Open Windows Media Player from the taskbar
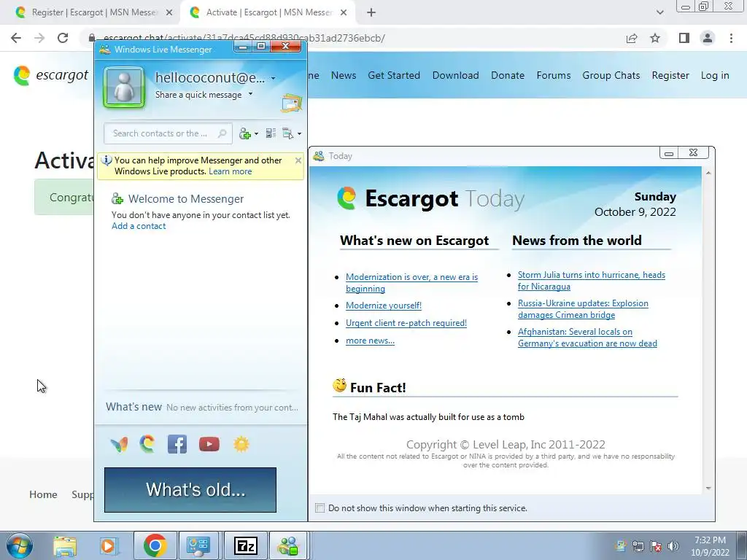 click(x=108, y=546)
